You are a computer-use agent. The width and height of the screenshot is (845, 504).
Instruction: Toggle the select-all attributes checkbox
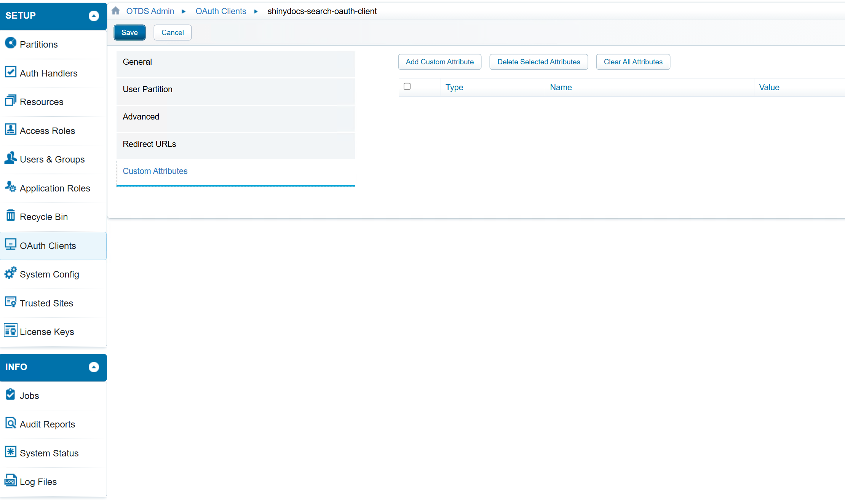point(407,87)
